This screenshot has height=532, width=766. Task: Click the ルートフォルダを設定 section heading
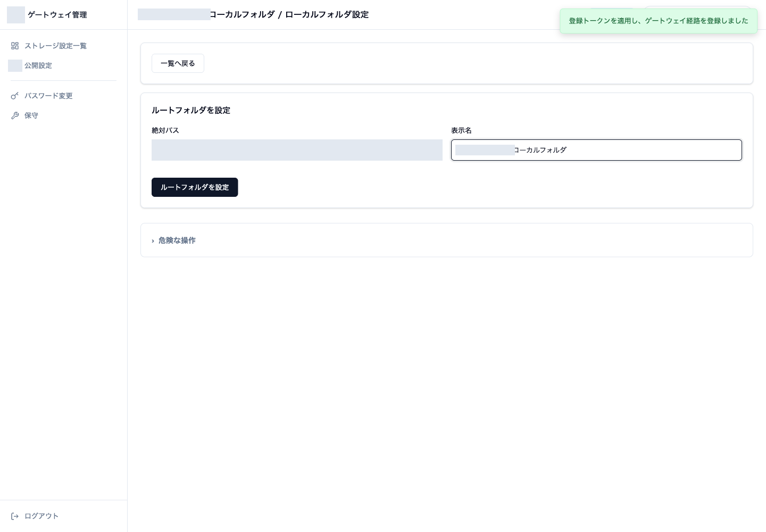point(191,110)
